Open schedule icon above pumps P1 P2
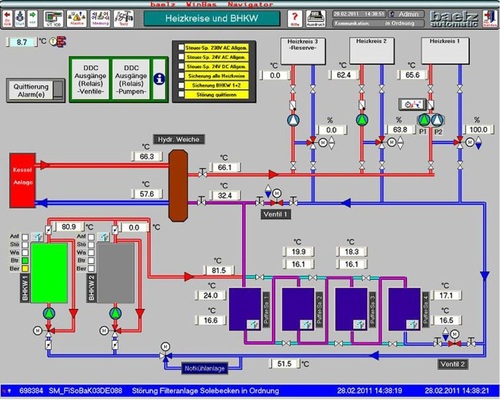 click(413, 105)
